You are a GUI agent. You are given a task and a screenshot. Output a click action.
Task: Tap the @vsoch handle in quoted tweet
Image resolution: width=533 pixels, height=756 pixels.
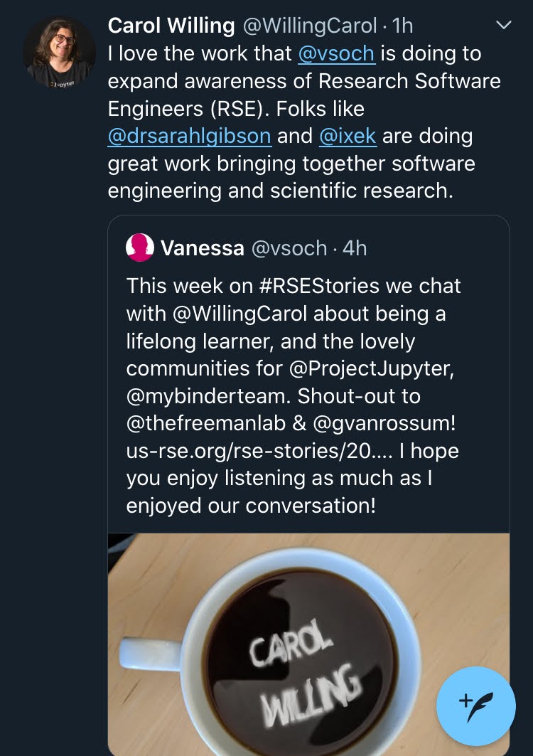[289, 248]
